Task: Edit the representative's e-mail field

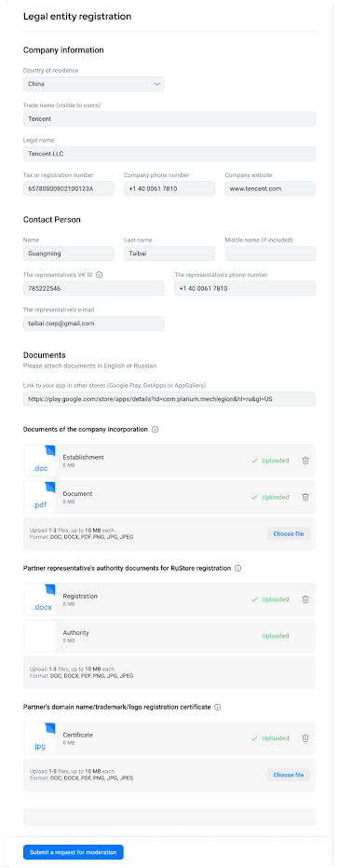Action: (94, 324)
